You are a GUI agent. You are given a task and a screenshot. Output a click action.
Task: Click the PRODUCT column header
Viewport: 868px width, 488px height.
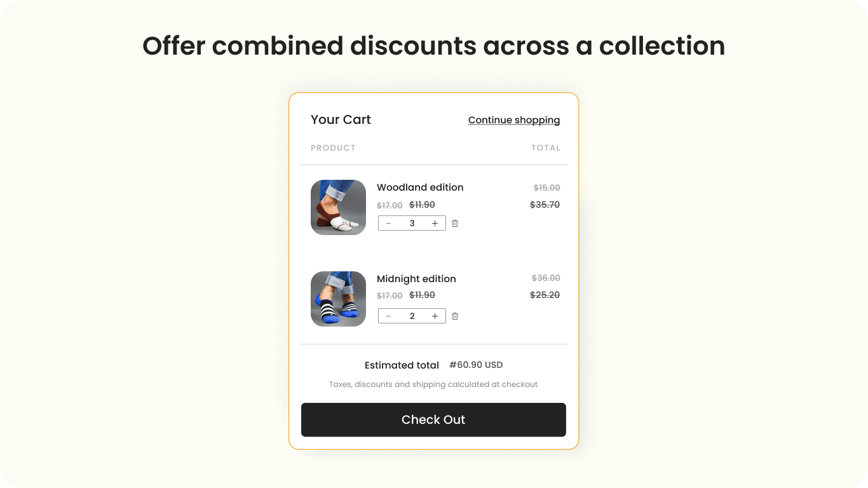[x=333, y=148]
